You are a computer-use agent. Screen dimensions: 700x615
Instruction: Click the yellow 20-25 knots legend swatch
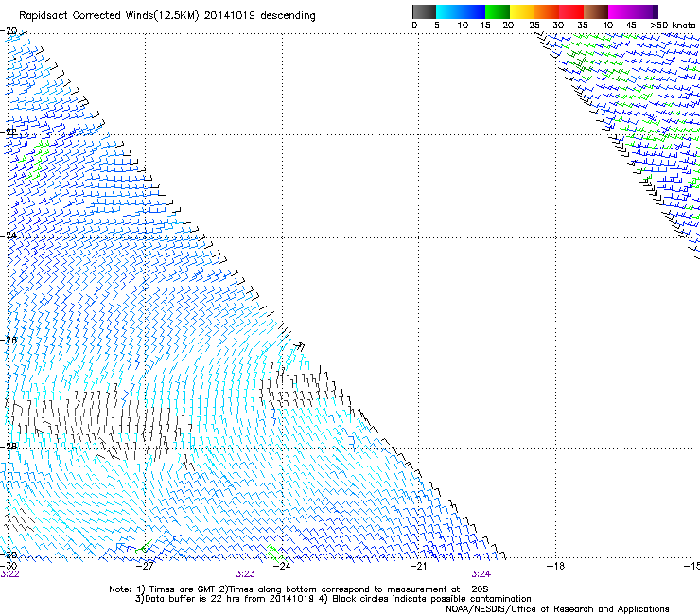pos(522,11)
